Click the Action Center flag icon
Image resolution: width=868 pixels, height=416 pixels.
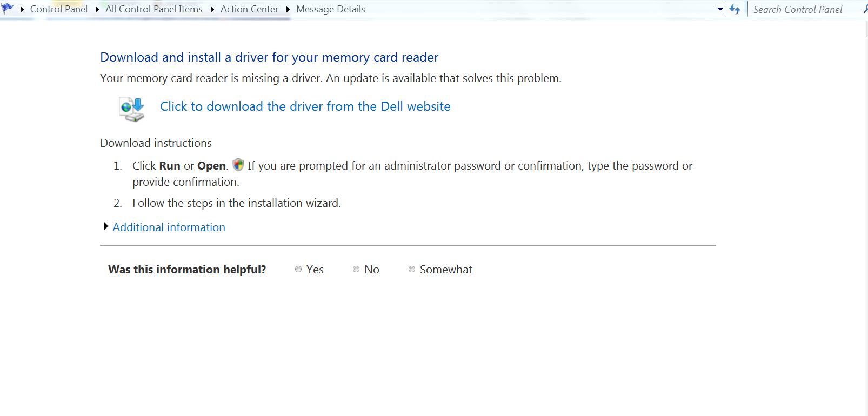(x=8, y=9)
